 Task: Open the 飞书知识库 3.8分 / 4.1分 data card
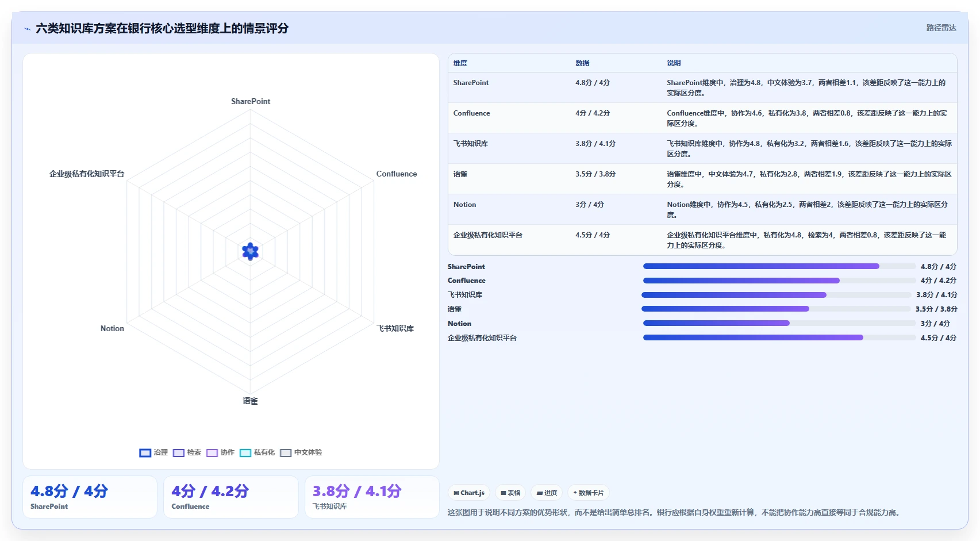tap(372, 497)
